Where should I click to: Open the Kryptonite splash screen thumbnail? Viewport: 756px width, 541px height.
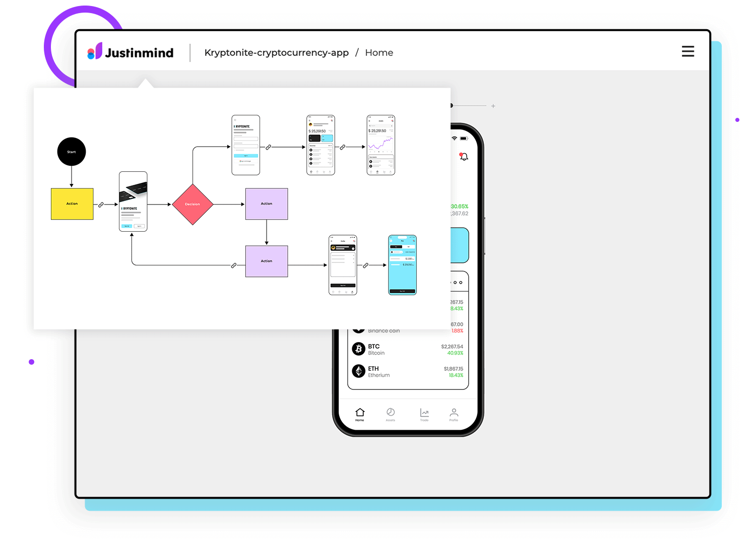[x=133, y=201]
